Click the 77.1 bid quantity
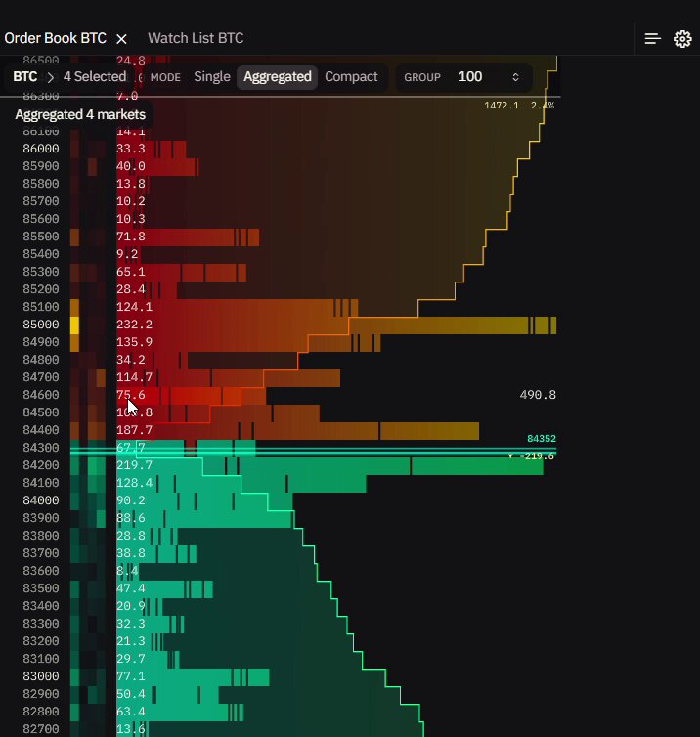 (131, 676)
